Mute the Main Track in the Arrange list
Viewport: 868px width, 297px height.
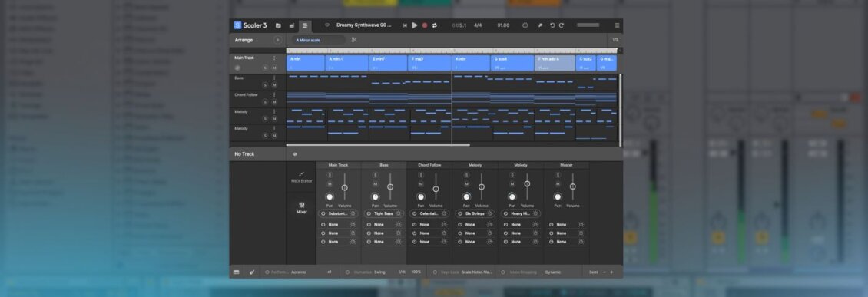pyautogui.click(x=274, y=68)
